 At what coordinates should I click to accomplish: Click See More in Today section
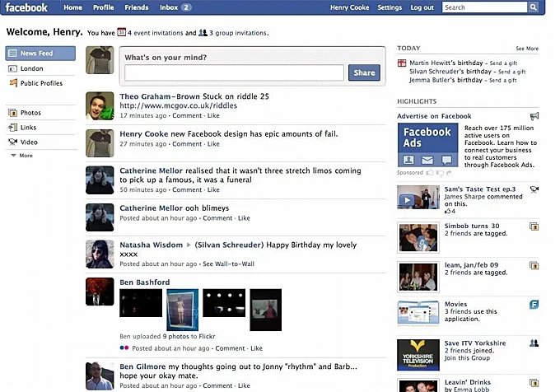coord(527,49)
